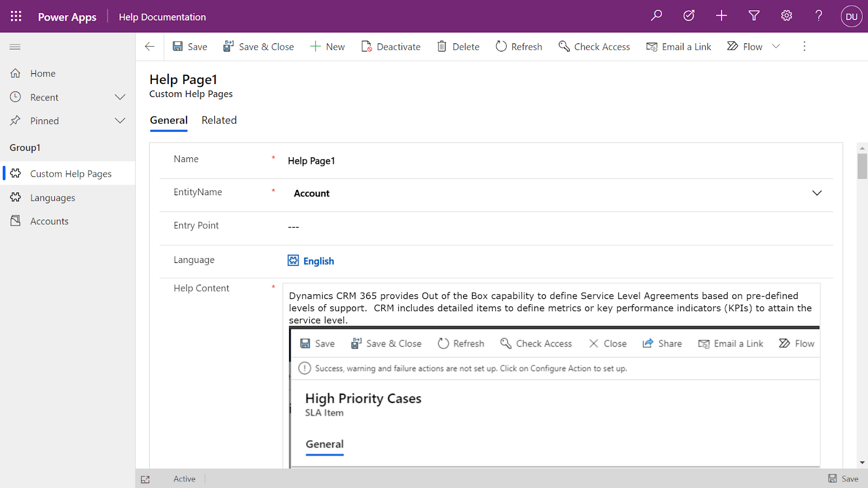Image resolution: width=868 pixels, height=488 pixels.
Task: Click the scrollbar up arrow
Action: pyautogui.click(x=862, y=147)
